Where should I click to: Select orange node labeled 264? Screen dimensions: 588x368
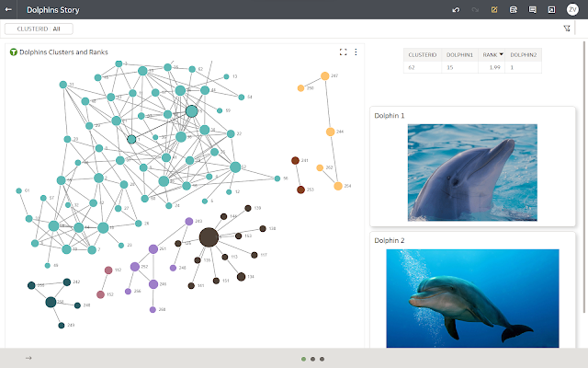(338, 186)
